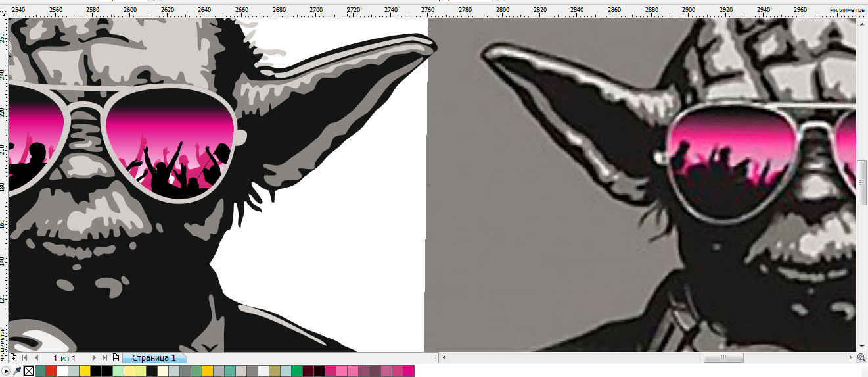The image size is (868, 377).
Task: Select the no-fill crossed swatch
Action: coord(29,372)
